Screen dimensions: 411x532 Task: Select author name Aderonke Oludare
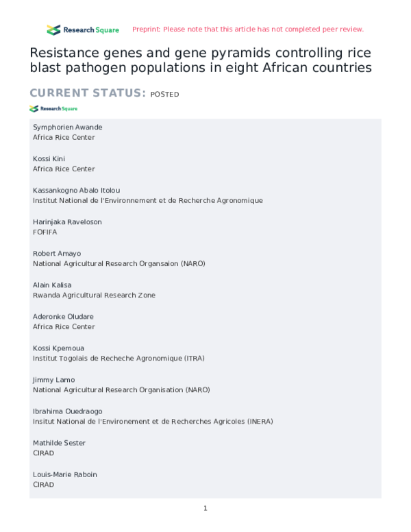point(63,317)
